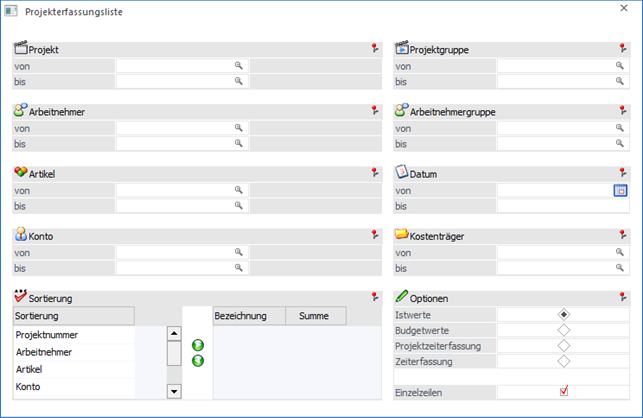
Task: Click lower green arrow button in Sortierung
Action: click(198, 360)
